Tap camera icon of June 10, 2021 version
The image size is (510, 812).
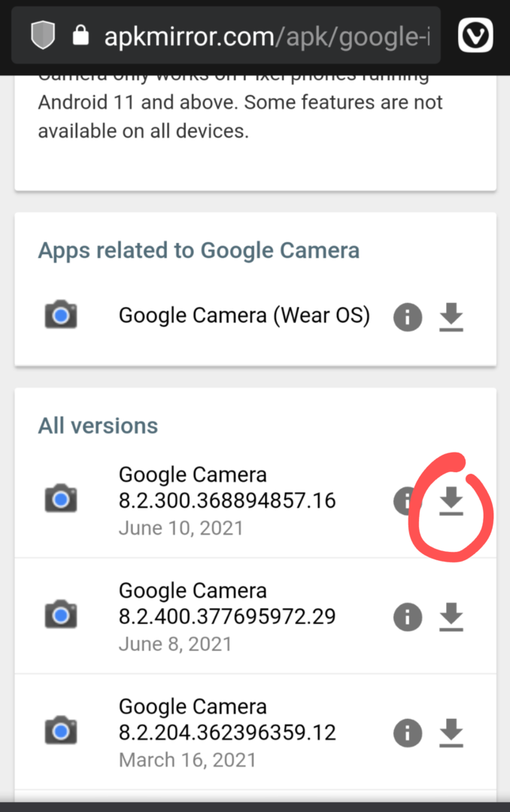tap(61, 498)
